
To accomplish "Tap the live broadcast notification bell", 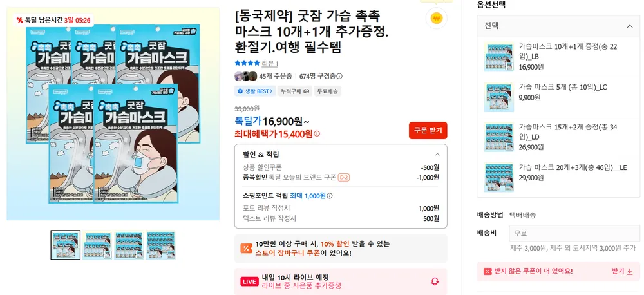I will click(435, 281).
